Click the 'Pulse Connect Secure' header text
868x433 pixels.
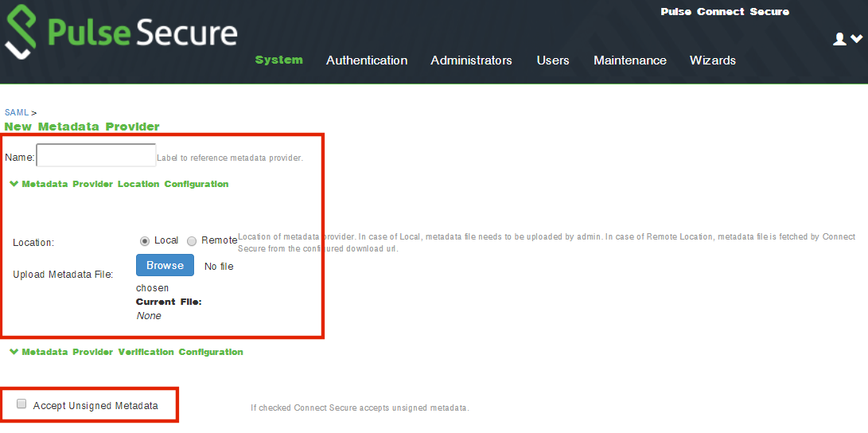pyautogui.click(x=725, y=12)
